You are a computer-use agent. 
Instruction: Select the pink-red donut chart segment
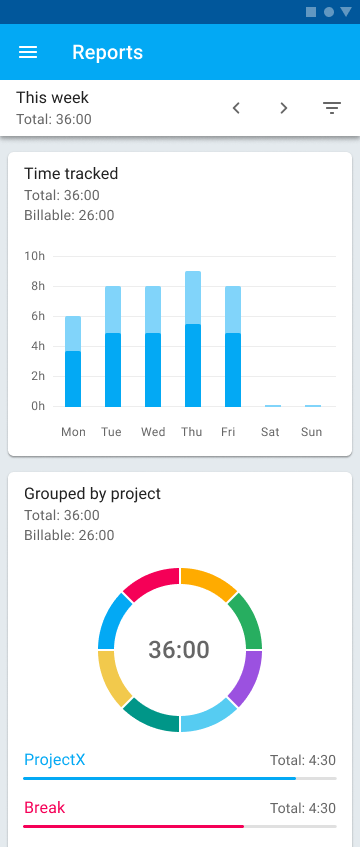click(153, 582)
